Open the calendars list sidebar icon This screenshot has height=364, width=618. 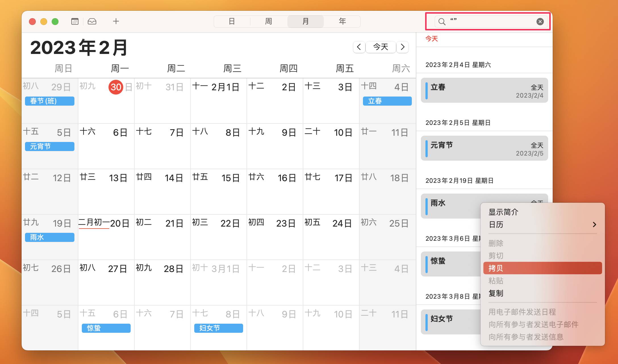click(x=75, y=21)
